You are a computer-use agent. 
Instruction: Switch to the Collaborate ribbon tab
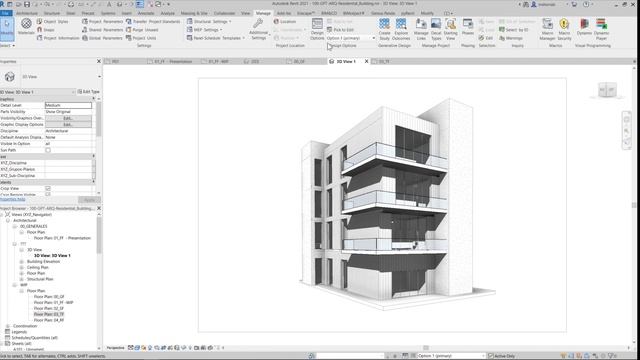click(224, 13)
